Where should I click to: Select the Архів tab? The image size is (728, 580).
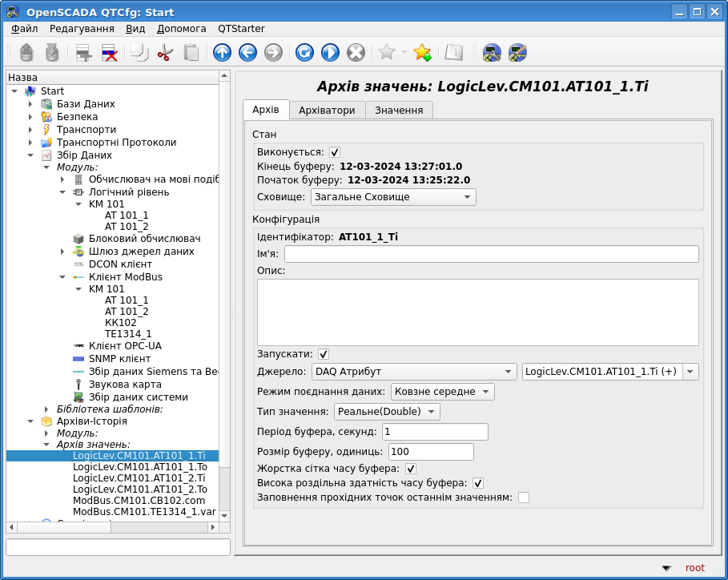coord(266,110)
